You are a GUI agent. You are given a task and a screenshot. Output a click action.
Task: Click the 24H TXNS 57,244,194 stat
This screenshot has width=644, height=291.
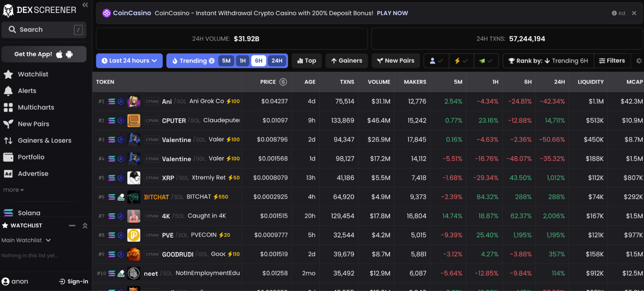click(507, 39)
